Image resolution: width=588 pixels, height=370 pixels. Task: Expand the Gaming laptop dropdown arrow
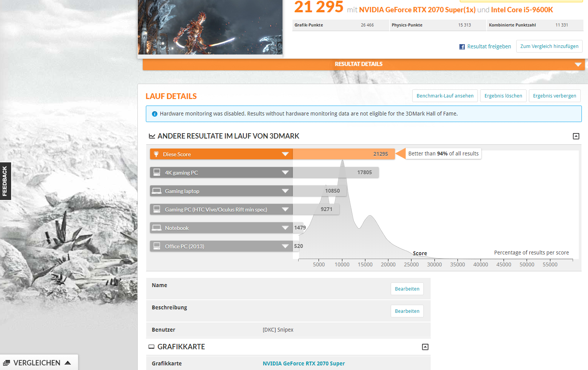coord(285,191)
